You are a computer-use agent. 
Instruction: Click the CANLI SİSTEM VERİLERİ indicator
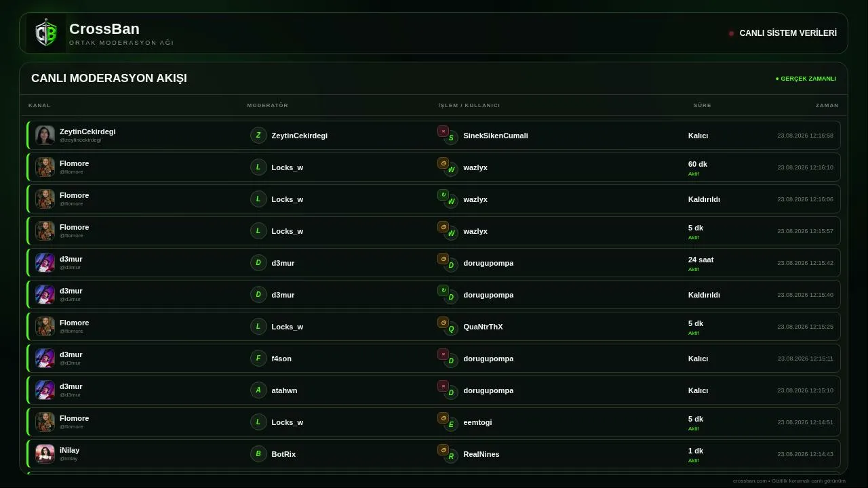pos(783,33)
